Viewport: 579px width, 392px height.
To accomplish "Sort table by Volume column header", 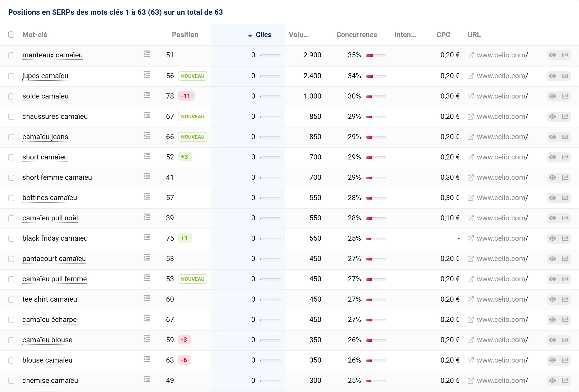I will point(299,35).
